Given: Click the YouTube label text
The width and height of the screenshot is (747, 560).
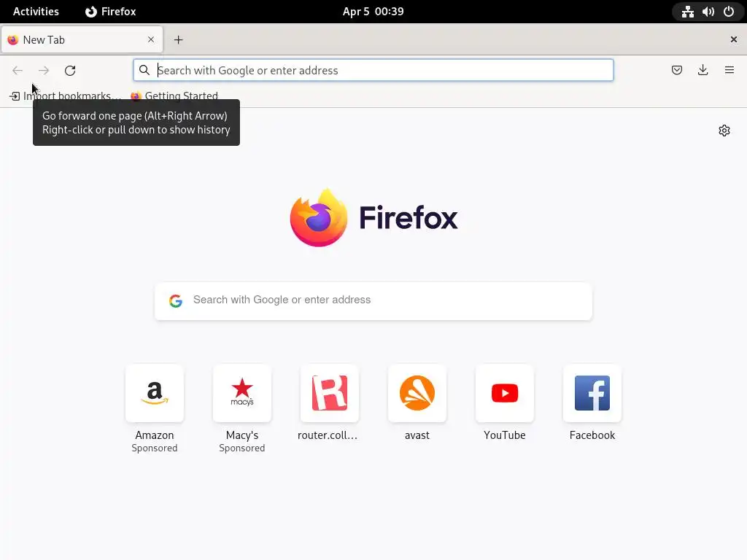Looking at the screenshot, I should (x=505, y=435).
